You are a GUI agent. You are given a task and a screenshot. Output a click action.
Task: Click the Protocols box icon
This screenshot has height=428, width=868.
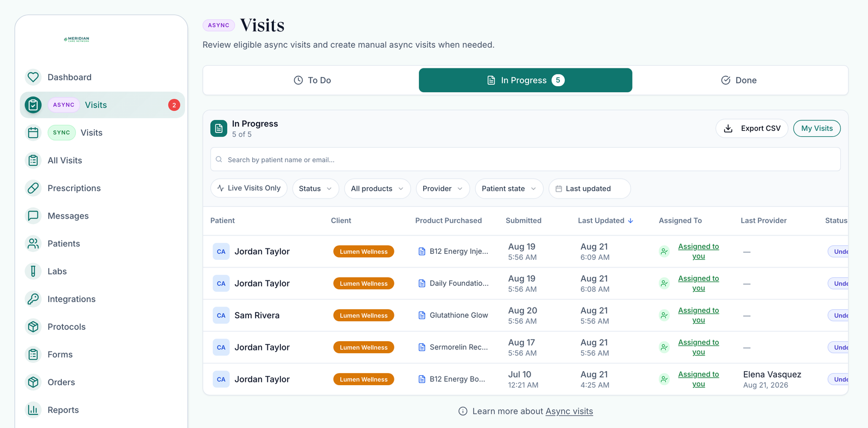coord(33,327)
